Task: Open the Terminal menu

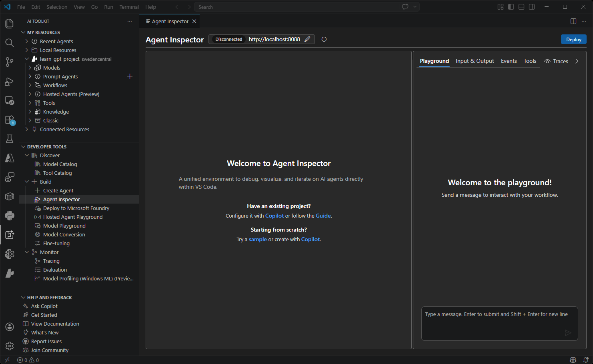Action: click(129, 7)
